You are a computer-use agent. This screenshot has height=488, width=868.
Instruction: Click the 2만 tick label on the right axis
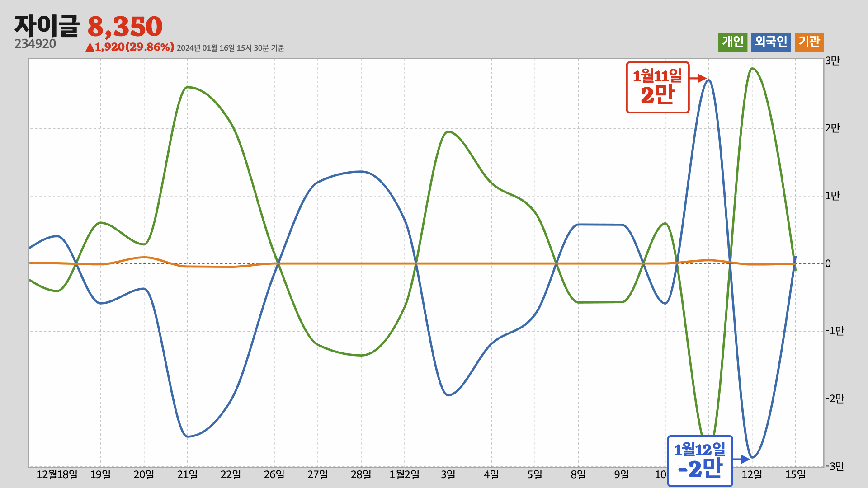pos(832,128)
